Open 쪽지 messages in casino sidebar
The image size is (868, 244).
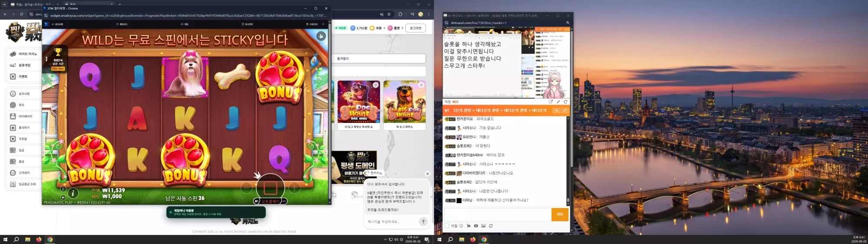point(24,105)
